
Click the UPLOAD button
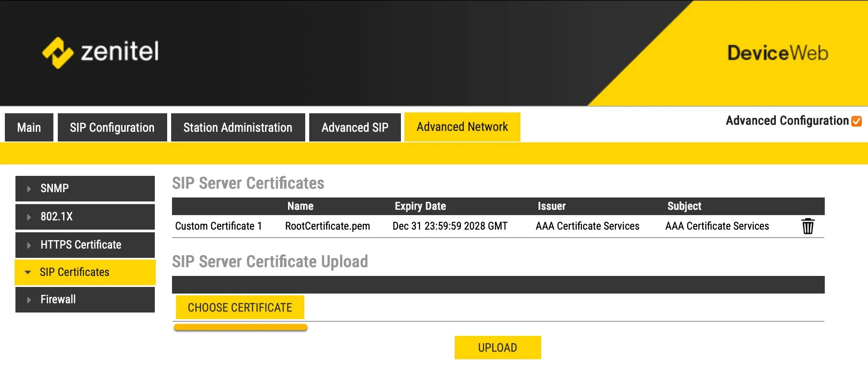tap(498, 347)
